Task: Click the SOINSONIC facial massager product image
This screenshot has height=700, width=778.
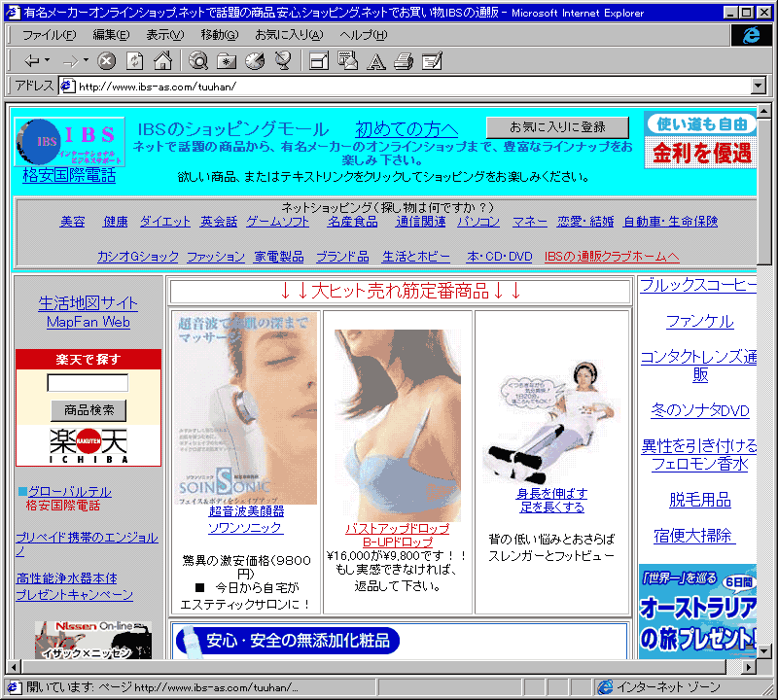Action: coord(246,407)
